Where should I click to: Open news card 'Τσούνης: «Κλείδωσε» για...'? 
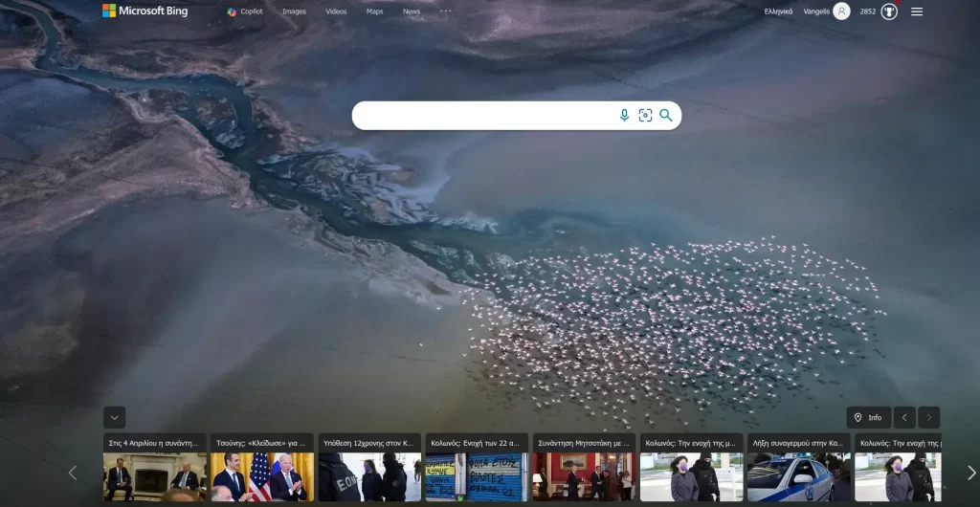262,468
